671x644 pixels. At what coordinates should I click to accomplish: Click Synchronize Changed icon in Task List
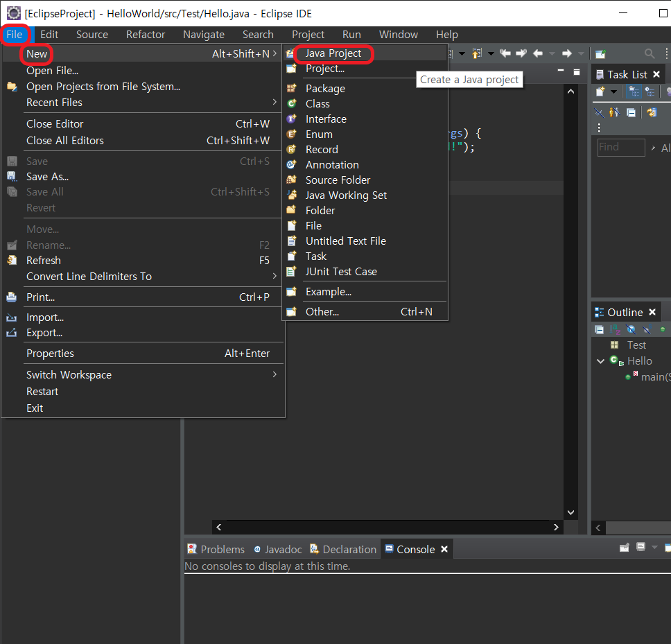point(652,112)
